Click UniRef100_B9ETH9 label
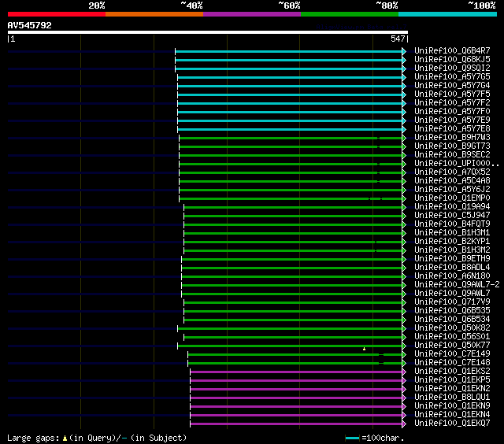 [452, 259]
